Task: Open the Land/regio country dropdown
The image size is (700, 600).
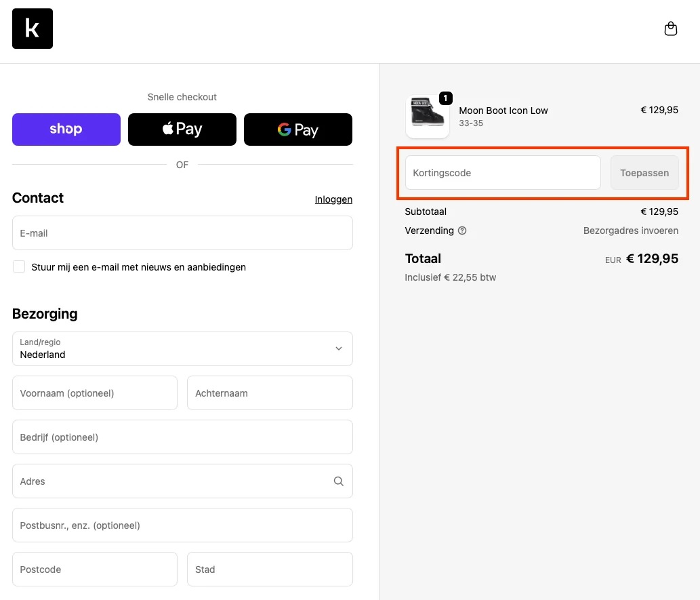Action: pos(182,348)
